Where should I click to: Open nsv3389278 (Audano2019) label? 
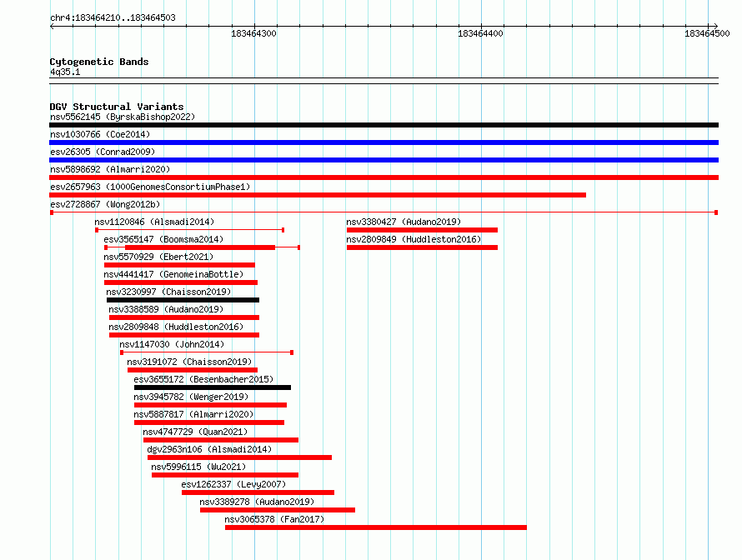tap(257, 502)
